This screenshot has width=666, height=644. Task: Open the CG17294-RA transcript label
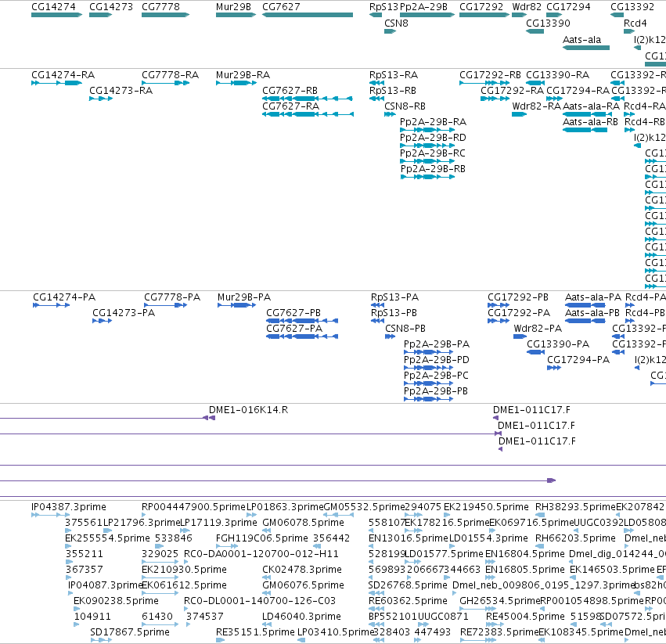tap(578, 91)
